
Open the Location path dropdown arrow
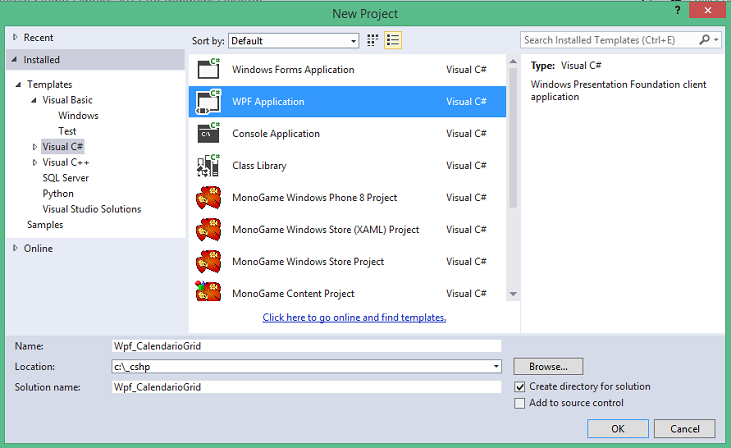[496, 366]
